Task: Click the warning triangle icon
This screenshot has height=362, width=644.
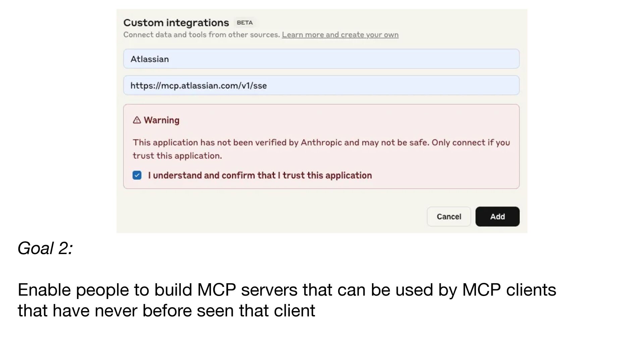Action: [x=137, y=120]
